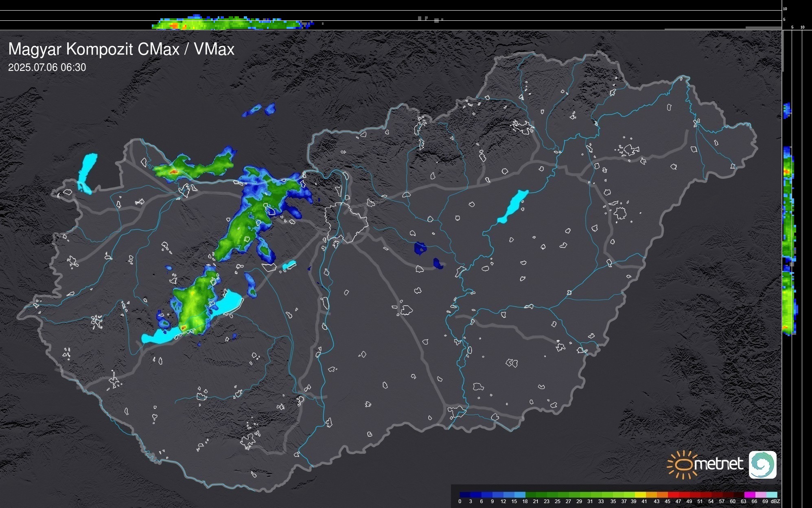
Task: Click the orange storm core near northwest border
Action: [174, 172]
